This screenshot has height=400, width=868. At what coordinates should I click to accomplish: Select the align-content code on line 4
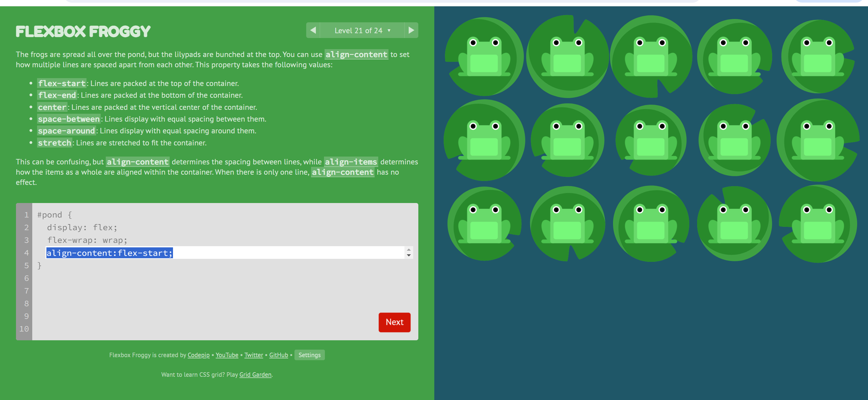[x=109, y=253]
